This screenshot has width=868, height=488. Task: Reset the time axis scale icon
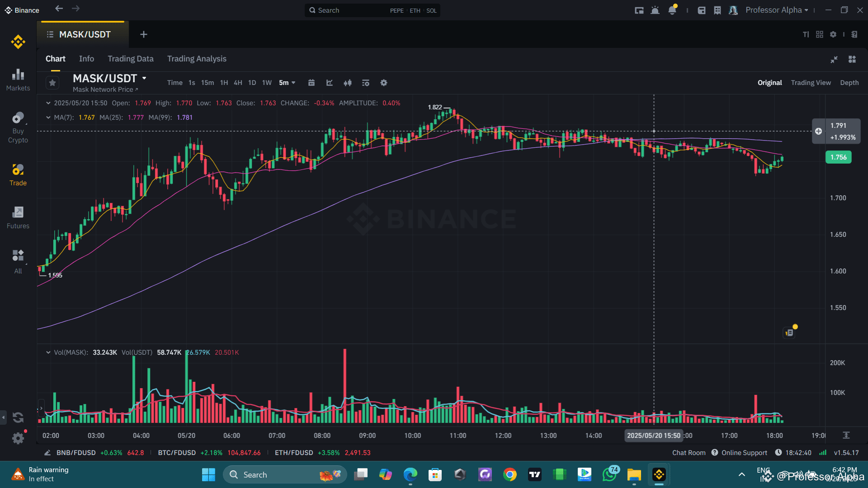[846, 435]
